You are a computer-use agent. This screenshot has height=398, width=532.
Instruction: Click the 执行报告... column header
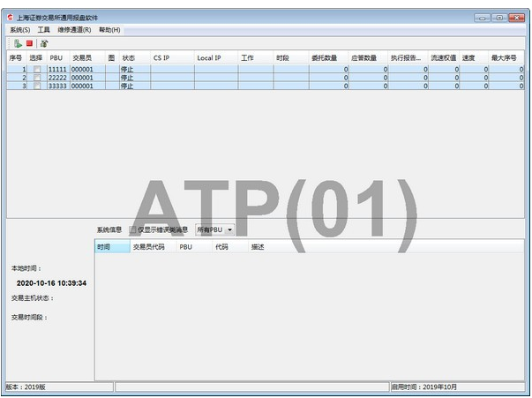[408, 58]
